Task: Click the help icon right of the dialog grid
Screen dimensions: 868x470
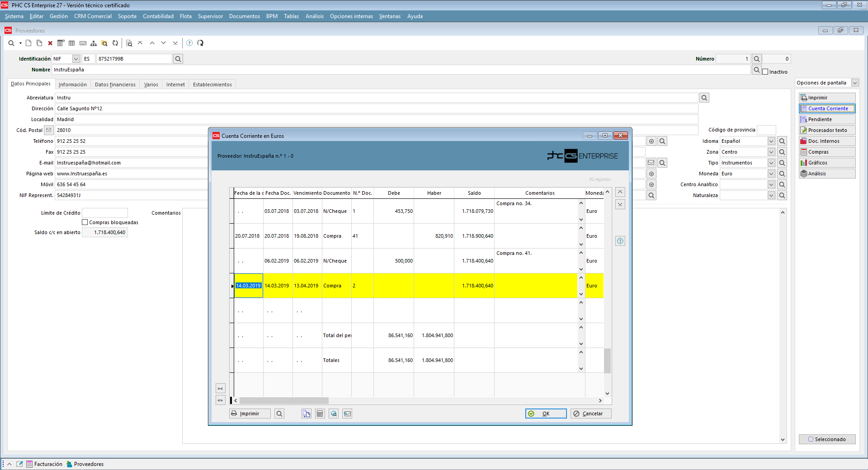Action: tap(620, 241)
